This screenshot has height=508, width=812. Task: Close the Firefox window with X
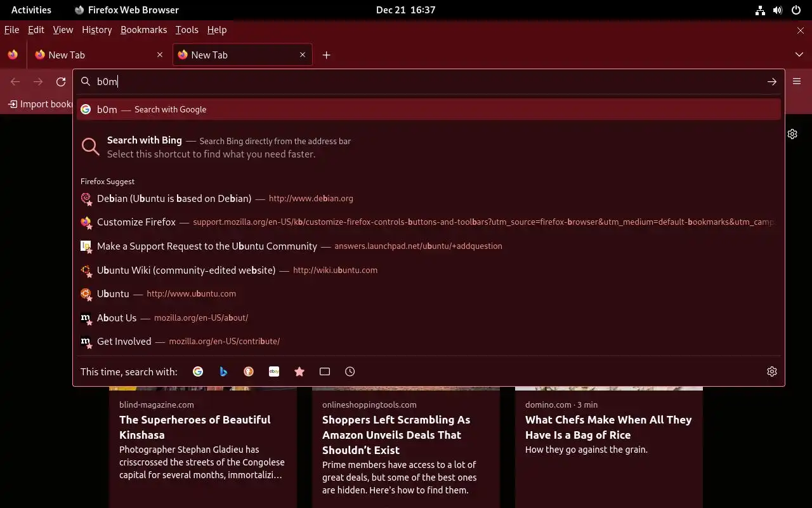click(801, 30)
